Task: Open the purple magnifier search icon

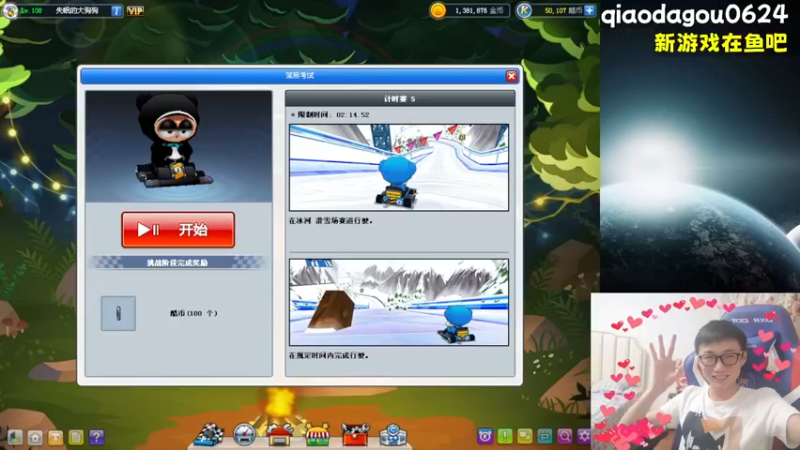Action: pyautogui.click(x=564, y=436)
